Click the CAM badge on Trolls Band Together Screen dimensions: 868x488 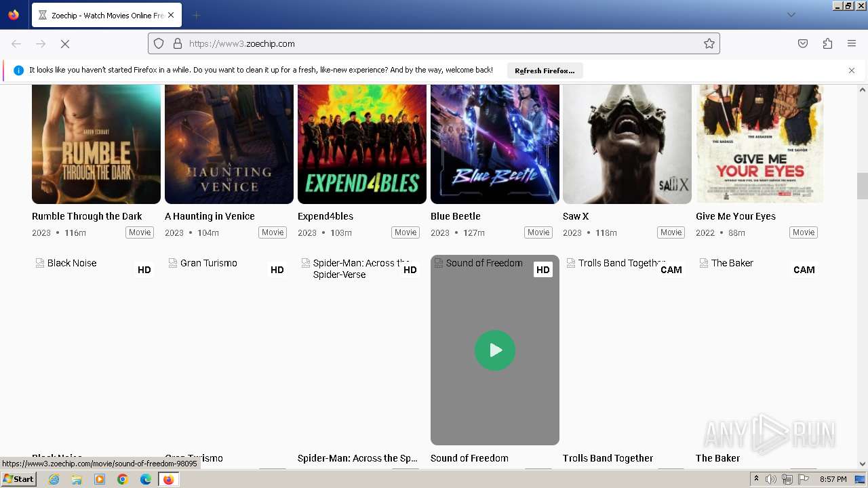(671, 270)
